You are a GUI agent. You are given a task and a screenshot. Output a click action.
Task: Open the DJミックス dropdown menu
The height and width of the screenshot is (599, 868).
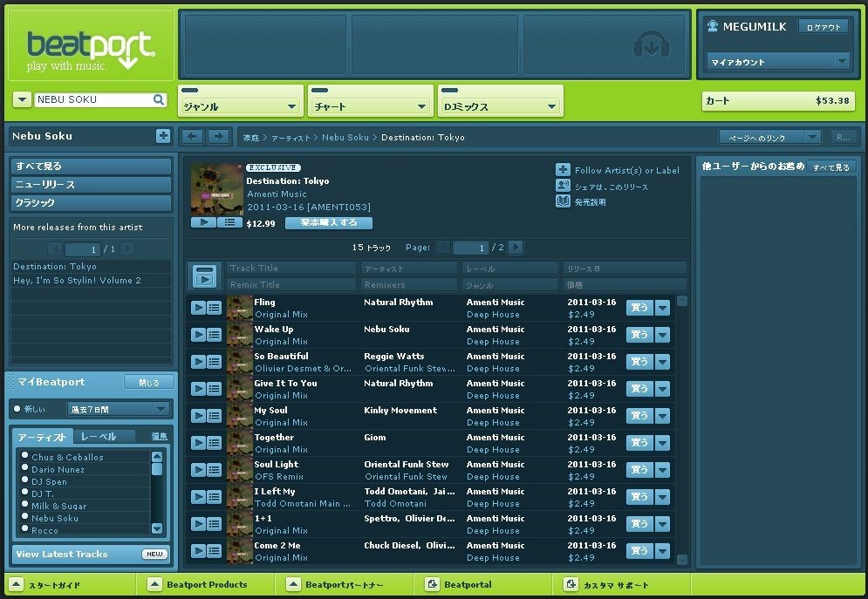point(501,106)
